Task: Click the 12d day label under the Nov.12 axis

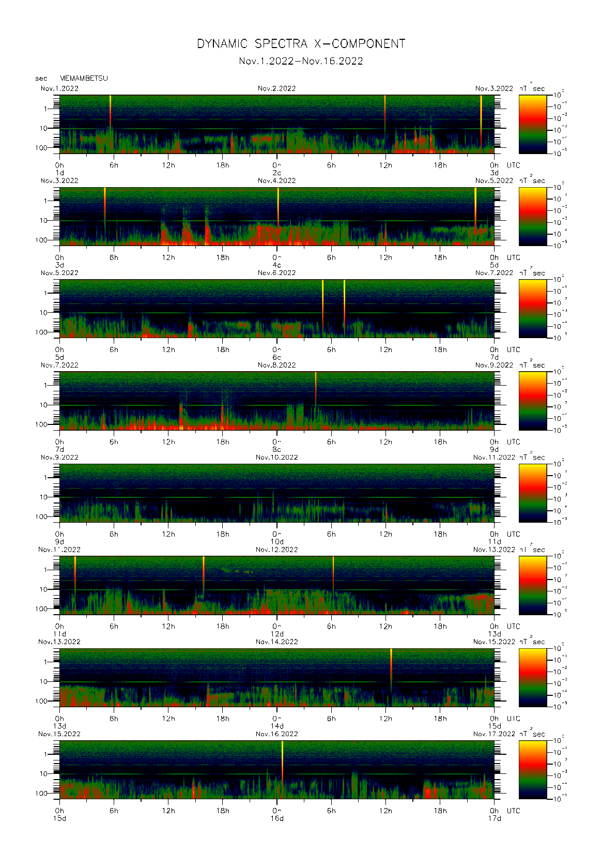Action: pos(277,634)
